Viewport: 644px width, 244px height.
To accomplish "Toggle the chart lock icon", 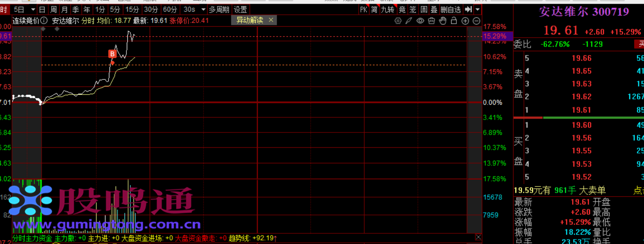I will [x=454, y=21].
